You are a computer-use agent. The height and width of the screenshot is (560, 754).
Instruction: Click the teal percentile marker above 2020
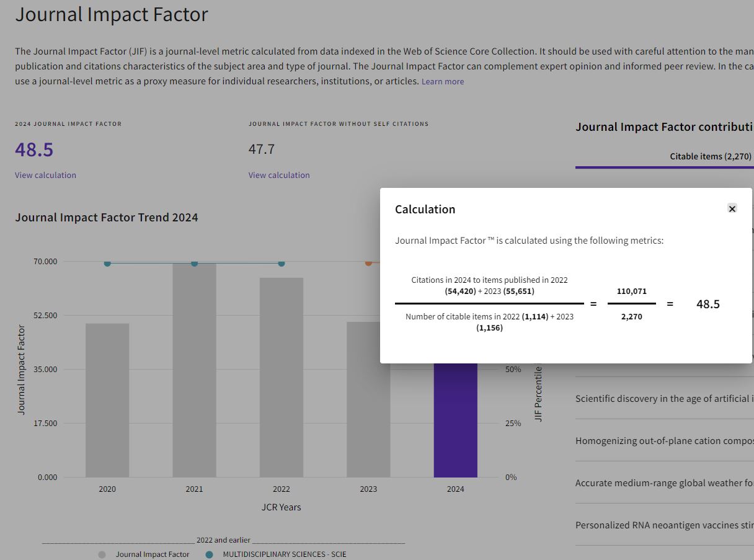tap(107, 263)
